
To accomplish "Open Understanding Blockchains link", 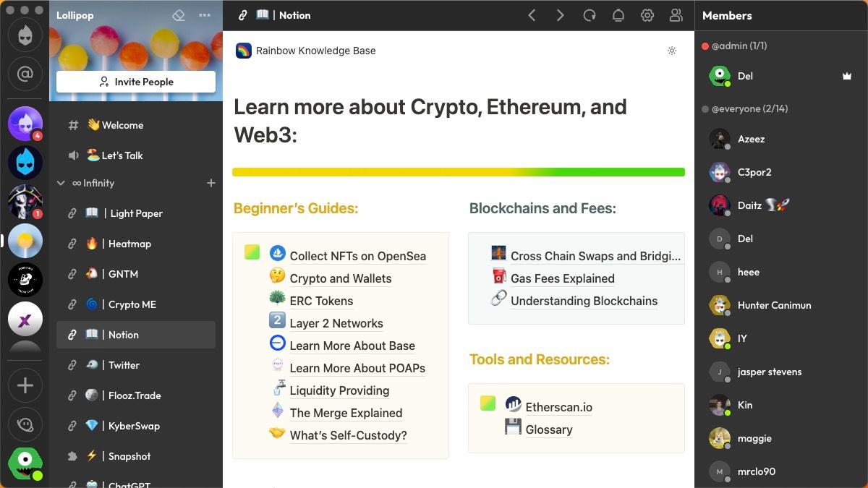I will tap(584, 301).
